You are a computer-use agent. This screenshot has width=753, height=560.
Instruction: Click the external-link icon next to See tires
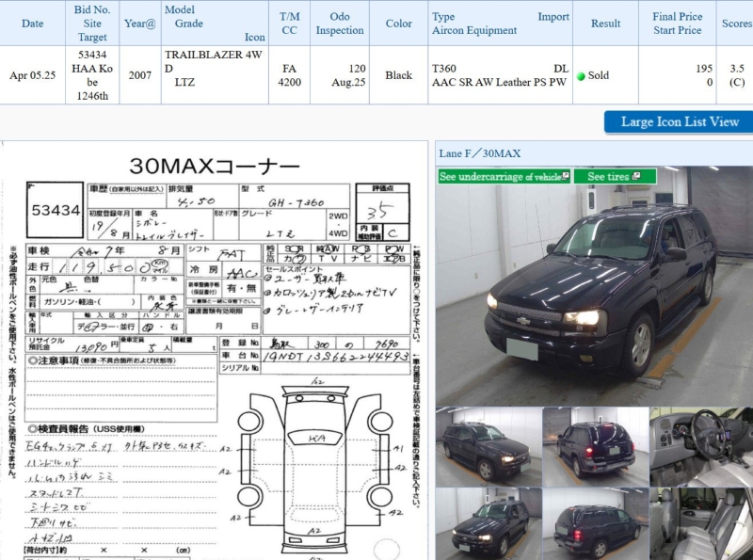click(x=637, y=176)
